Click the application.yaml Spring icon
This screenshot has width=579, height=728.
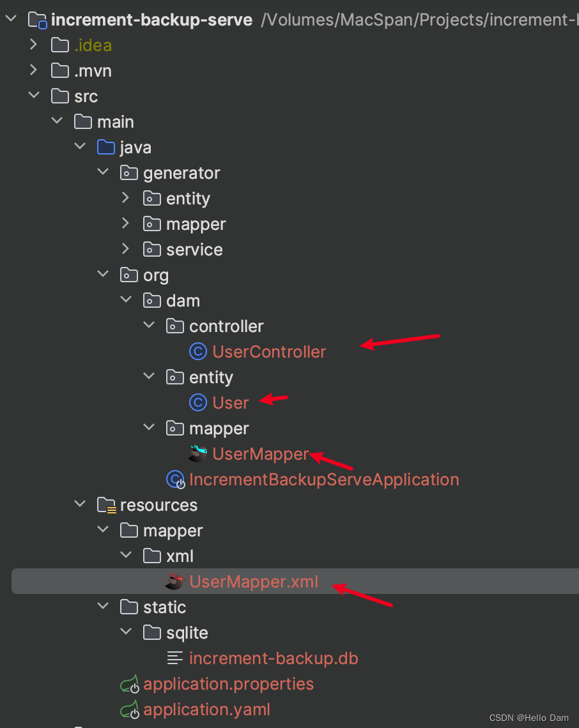coord(130,709)
